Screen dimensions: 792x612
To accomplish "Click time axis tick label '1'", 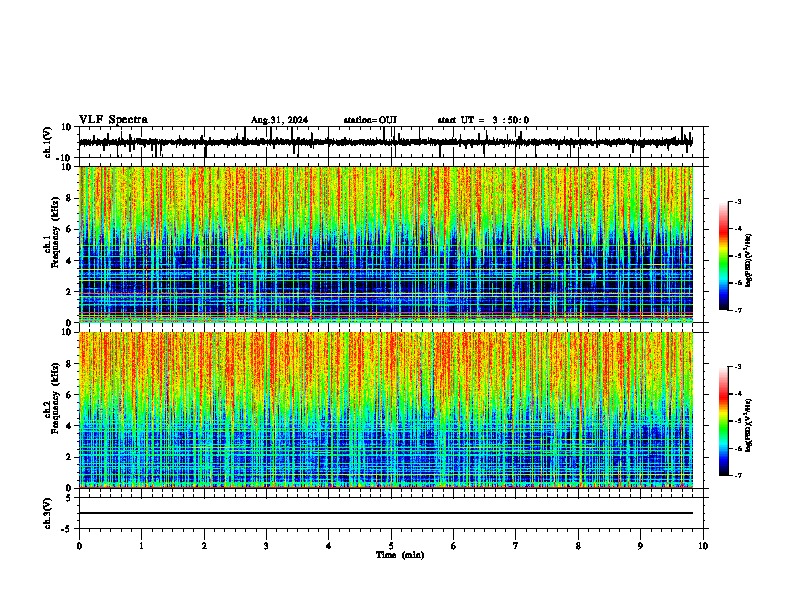I will (142, 546).
